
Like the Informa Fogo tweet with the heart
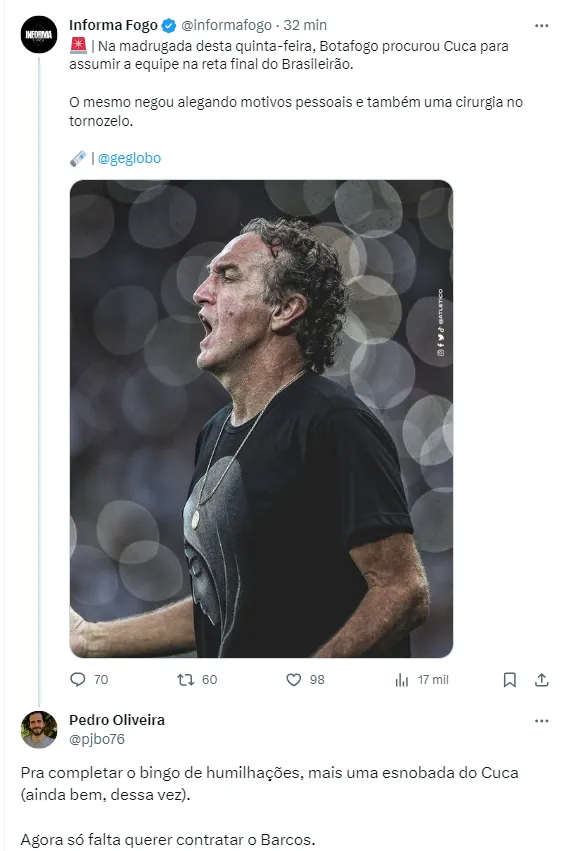294,679
